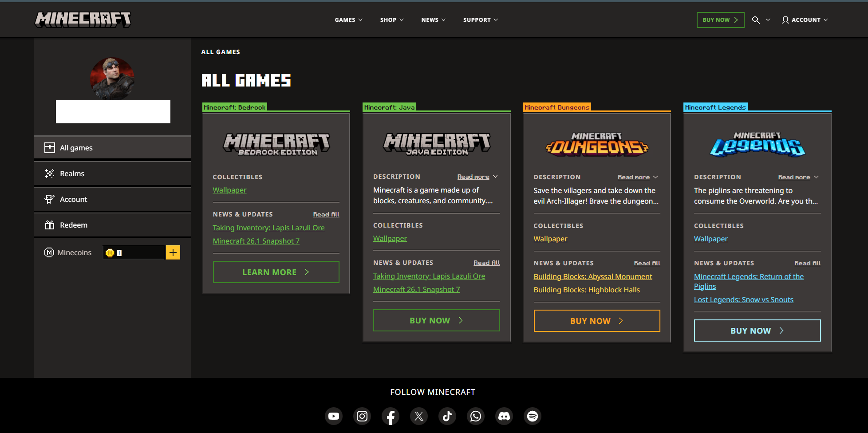
Task: Expand the Games navigation dropdown
Action: [x=349, y=20]
